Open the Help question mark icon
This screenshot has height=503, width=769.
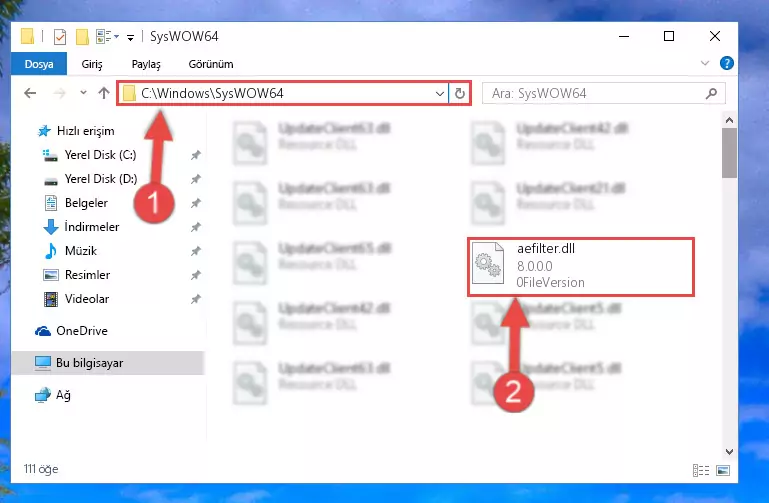pos(726,63)
